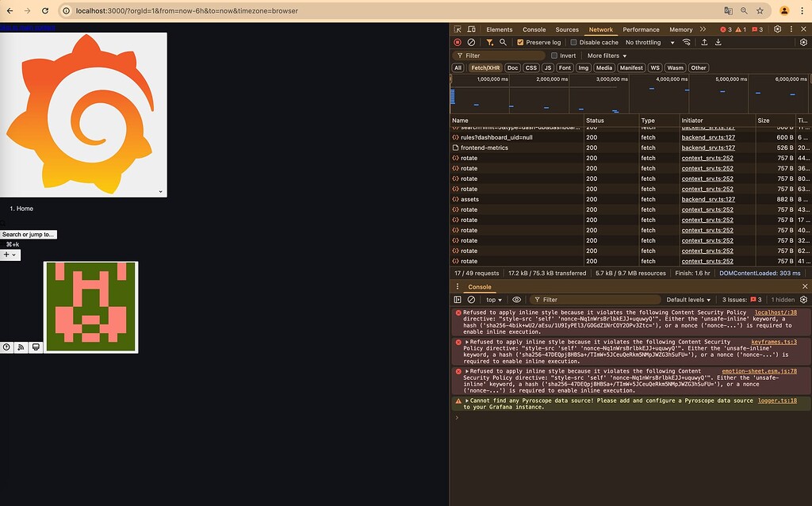812x506 pixels.
Task: Open Grafana help via the question mark icon
Action: tap(6, 347)
